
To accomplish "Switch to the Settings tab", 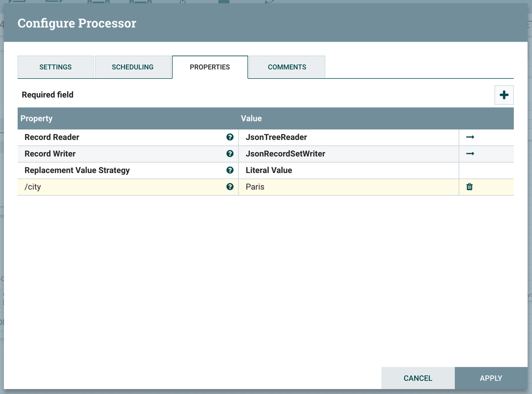I will [55, 67].
